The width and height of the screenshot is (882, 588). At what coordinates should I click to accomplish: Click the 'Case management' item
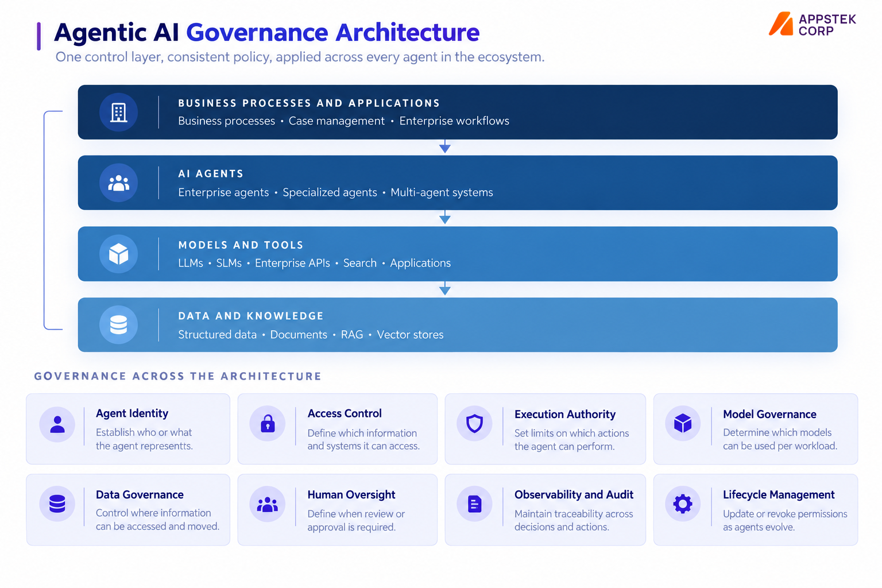tap(336, 121)
